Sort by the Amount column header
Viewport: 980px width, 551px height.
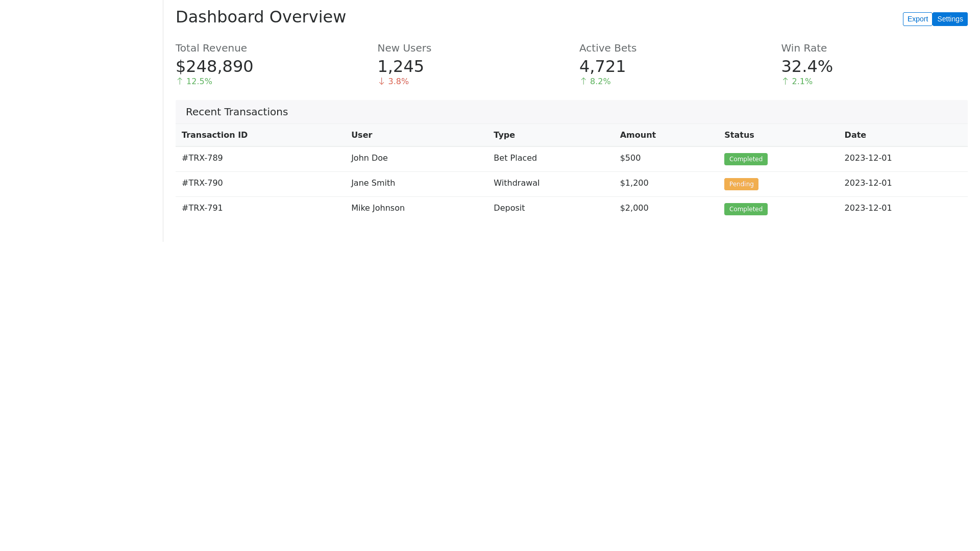click(638, 135)
